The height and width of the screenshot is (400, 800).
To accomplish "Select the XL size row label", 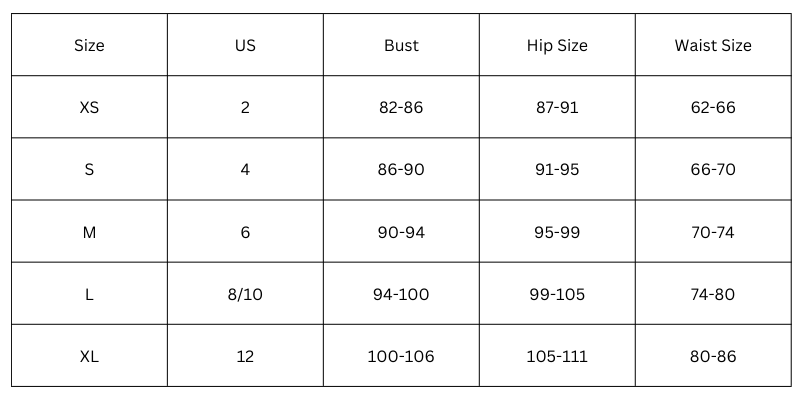I will [89, 356].
